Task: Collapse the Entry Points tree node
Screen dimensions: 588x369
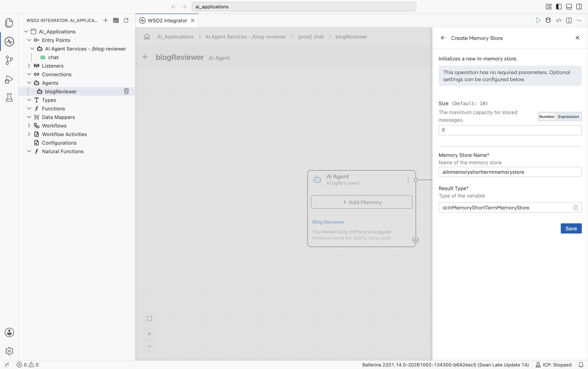Action: pos(29,40)
